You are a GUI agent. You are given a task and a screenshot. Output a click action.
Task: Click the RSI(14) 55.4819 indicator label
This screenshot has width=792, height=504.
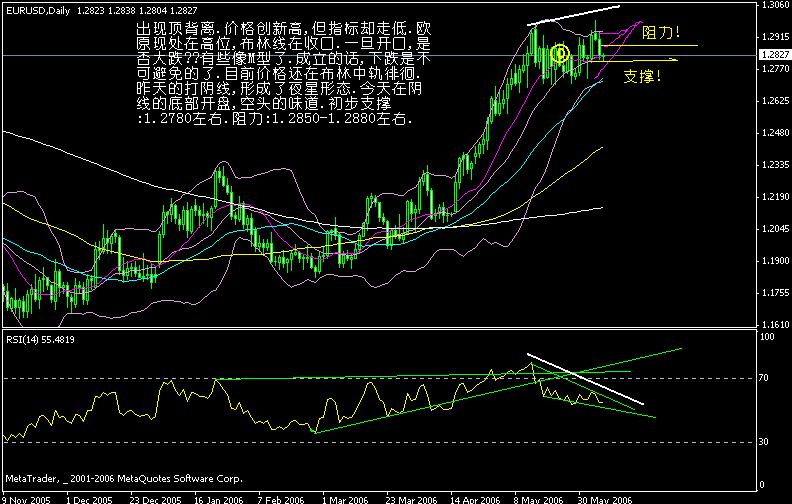click(40, 339)
